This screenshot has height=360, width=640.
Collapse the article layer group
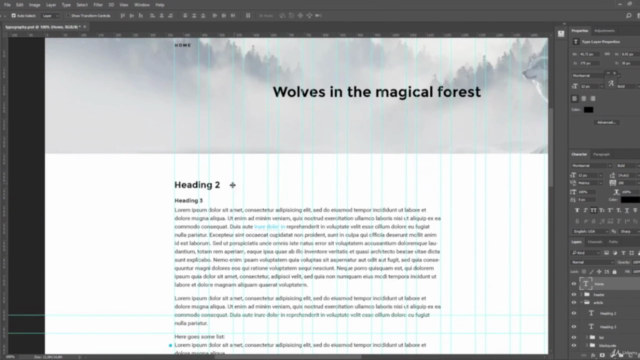[x=581, y=302]
